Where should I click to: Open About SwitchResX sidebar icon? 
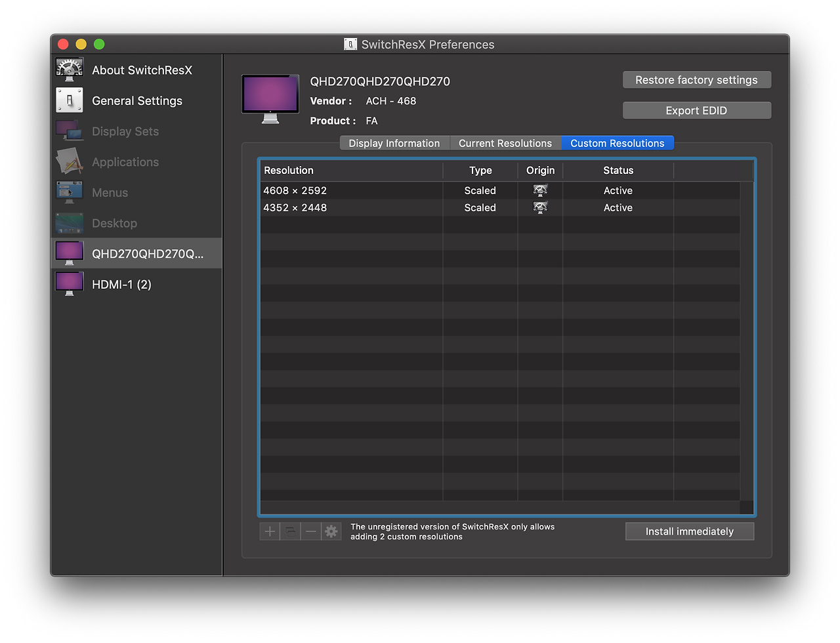[x=70, y=70]
